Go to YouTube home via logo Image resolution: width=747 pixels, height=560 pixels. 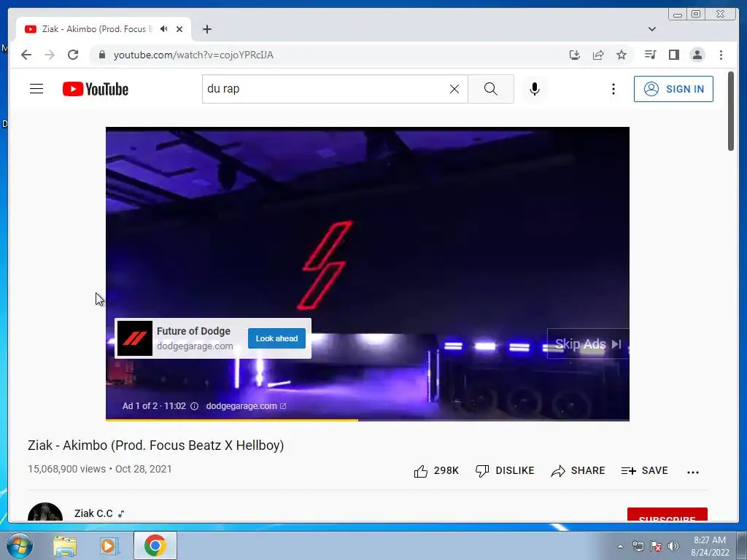coord(96,89)
